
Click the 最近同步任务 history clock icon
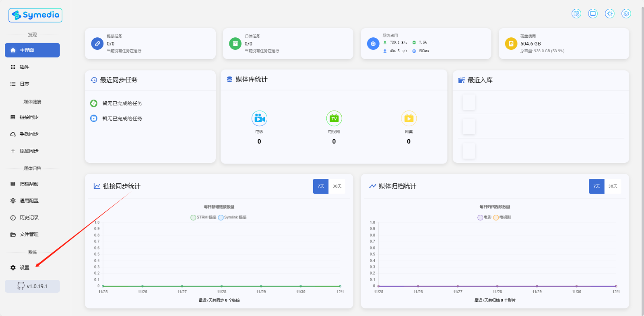pyautogui.click(x=94, y=80)
